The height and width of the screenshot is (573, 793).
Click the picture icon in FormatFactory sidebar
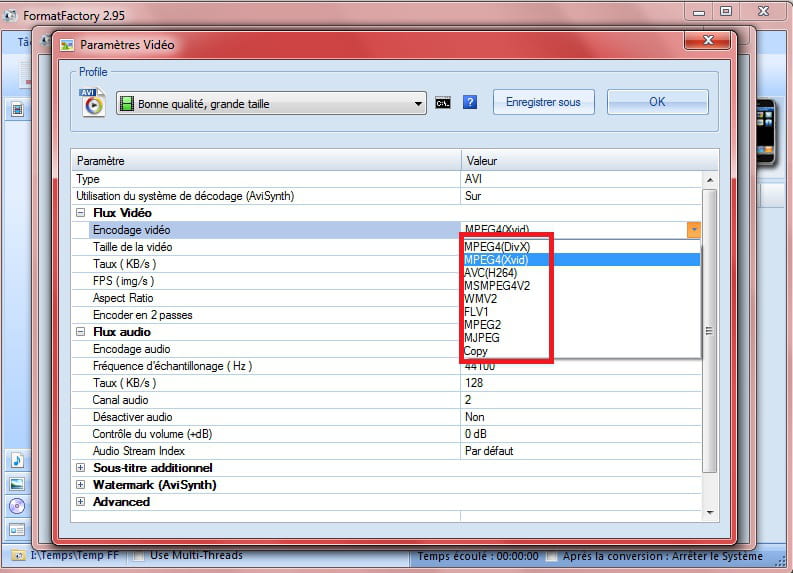17,484
